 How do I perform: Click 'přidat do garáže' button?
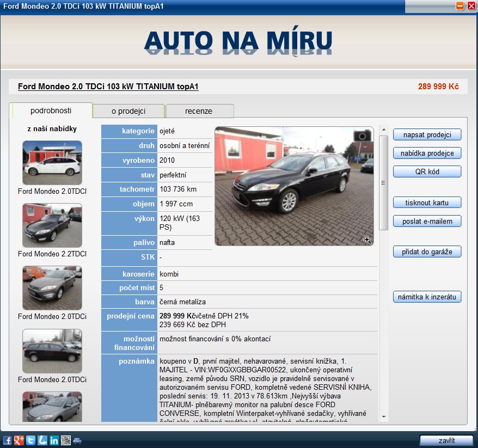pyautogui.click(x=427, y=251)
